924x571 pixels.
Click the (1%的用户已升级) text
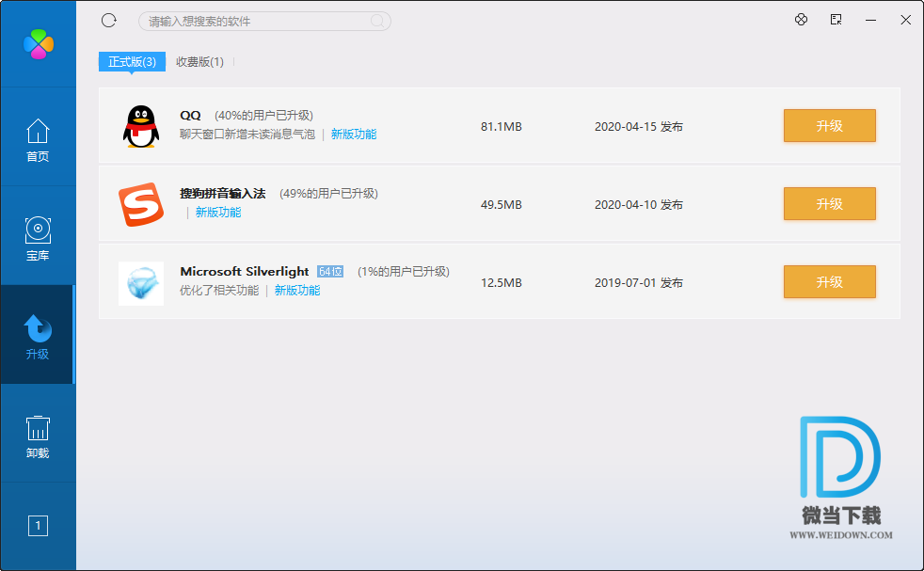(x=404, y=272)
